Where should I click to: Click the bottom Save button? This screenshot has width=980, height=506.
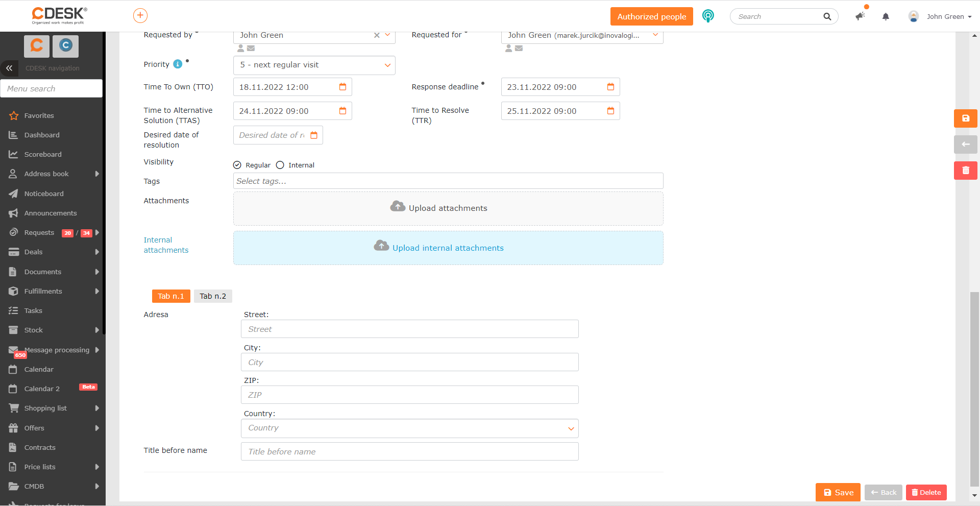click(838, 492)
